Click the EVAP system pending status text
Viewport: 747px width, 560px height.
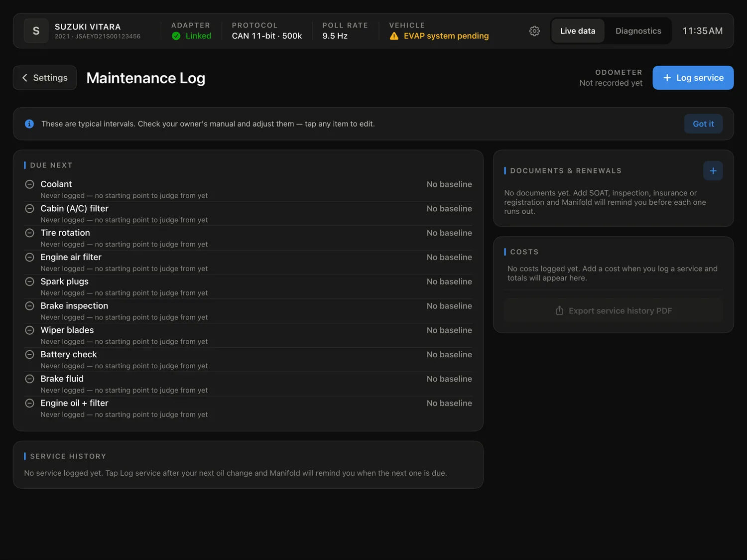coord(446,36)
